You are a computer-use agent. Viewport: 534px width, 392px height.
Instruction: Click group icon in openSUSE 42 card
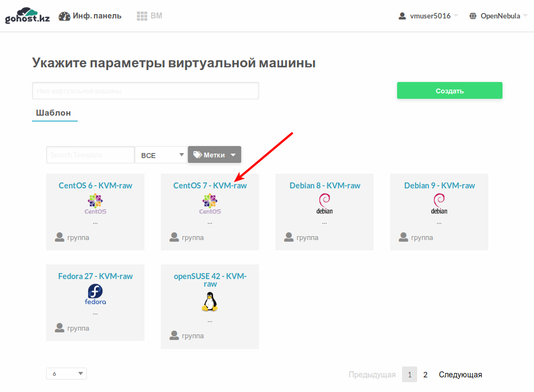coord(174,335)
